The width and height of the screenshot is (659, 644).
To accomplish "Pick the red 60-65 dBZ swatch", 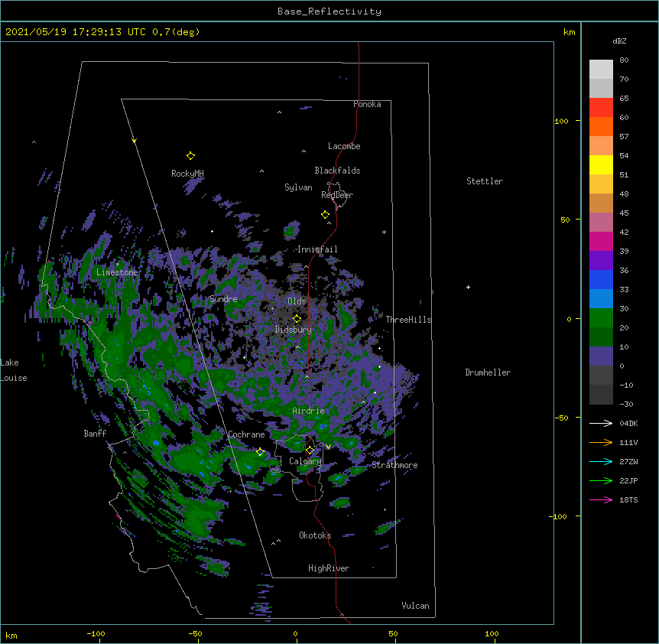I will pos(601,107).
